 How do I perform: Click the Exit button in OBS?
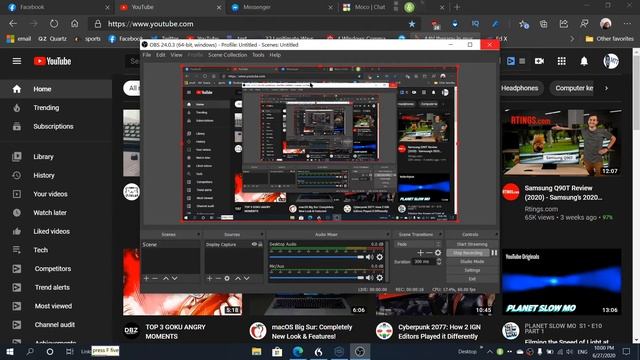pyautogui.click(x=472, y=279)
